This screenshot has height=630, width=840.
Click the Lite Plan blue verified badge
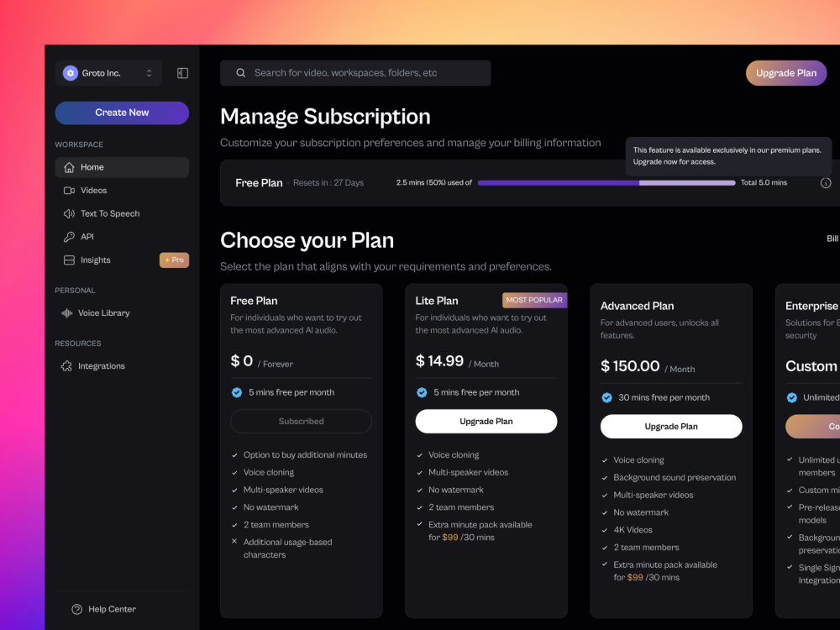coord(422,392)
